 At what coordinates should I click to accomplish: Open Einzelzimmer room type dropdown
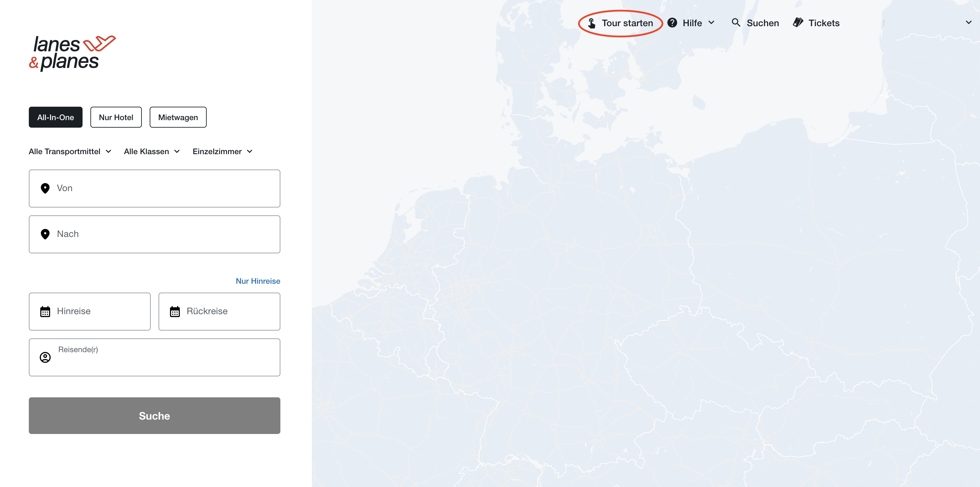(x=222, y=151)
